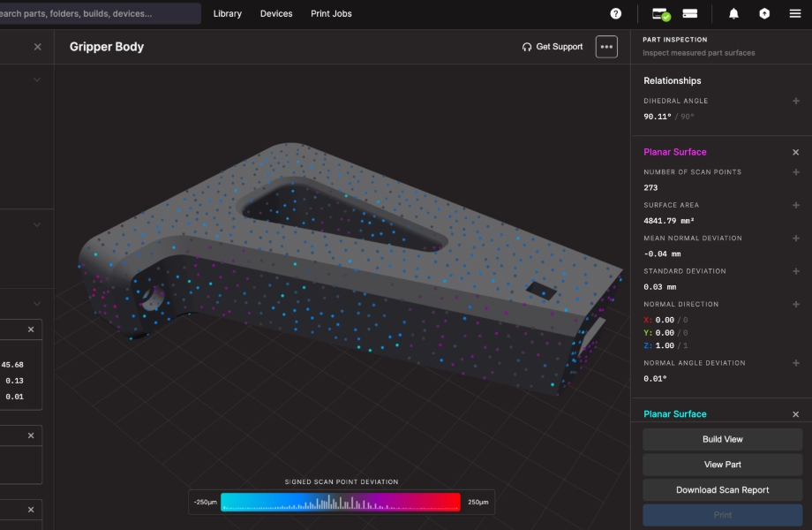Click the plus icon beside Surface Area
The image size is (812, 530).
click(796, 206)
